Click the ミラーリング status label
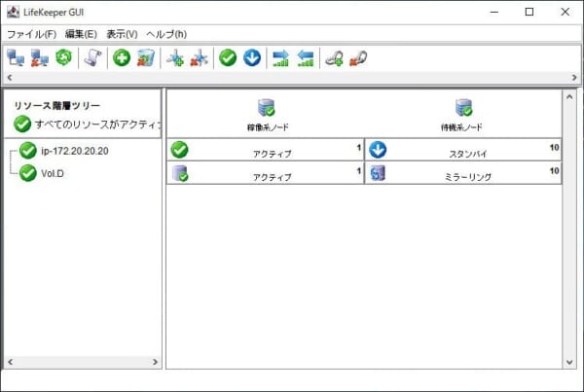The image size is (584, 392). (468, 177)
